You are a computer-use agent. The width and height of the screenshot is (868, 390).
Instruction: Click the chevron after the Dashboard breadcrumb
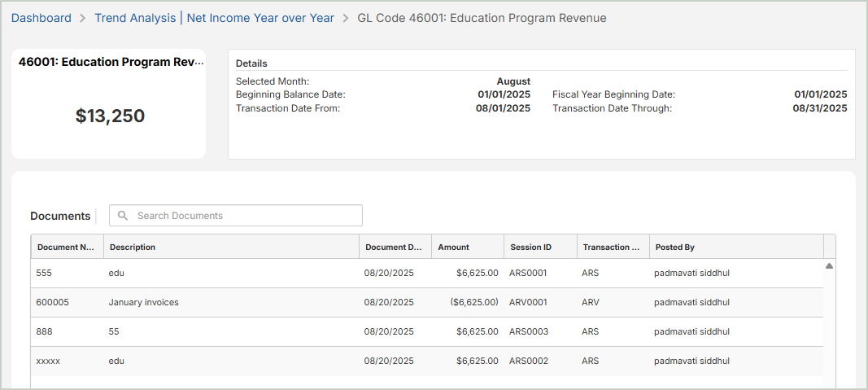[83, 18]
